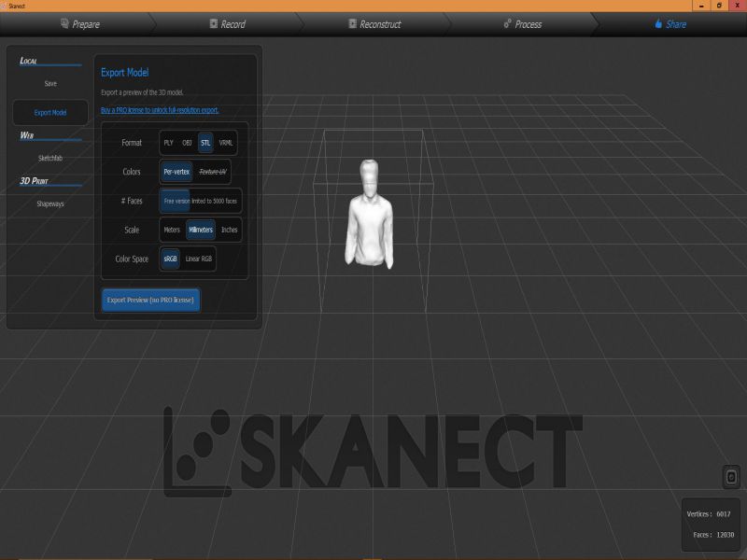This screenshot has width=747, height=560.
Task: Click the Record tab icon
Action: coord(214,24)
